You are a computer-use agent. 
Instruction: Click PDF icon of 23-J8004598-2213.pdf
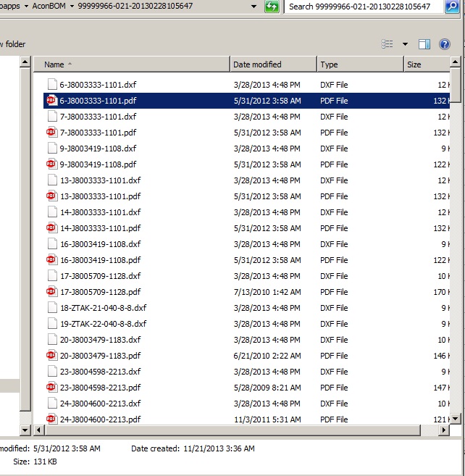[51, 388]
